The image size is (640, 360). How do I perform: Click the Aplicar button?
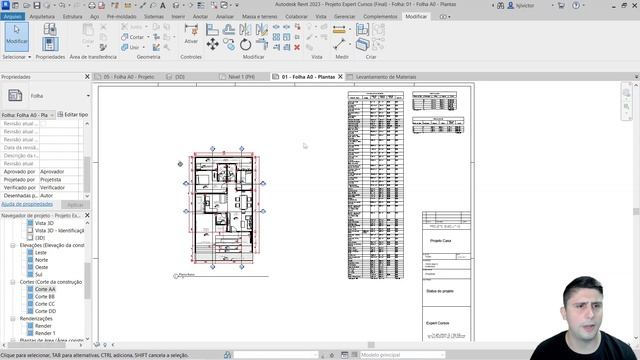(x=75, y=204)
